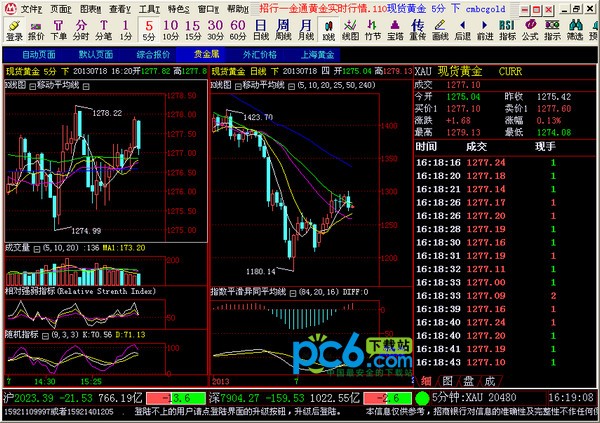Collapse 移动平均线 box in 日线 chart
This screenshot has height=423, width=600.
pos(291,86)
